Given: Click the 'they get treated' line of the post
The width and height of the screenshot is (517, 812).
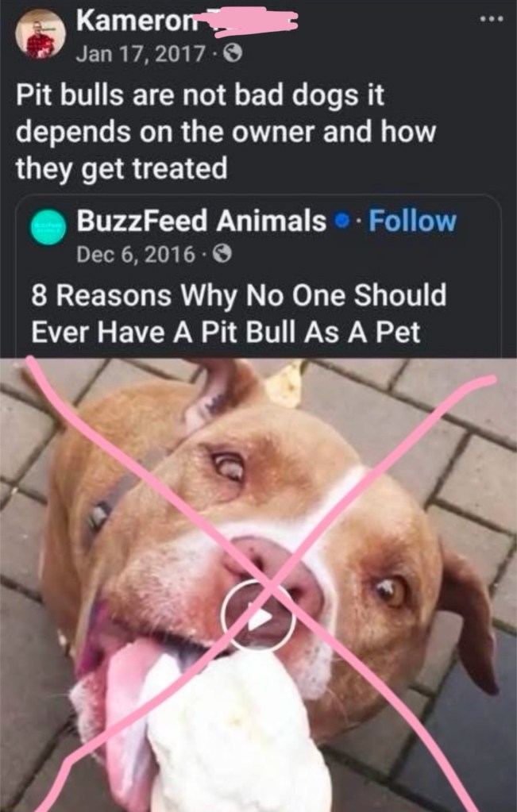Looking at the screenshot, I should 122,169.
